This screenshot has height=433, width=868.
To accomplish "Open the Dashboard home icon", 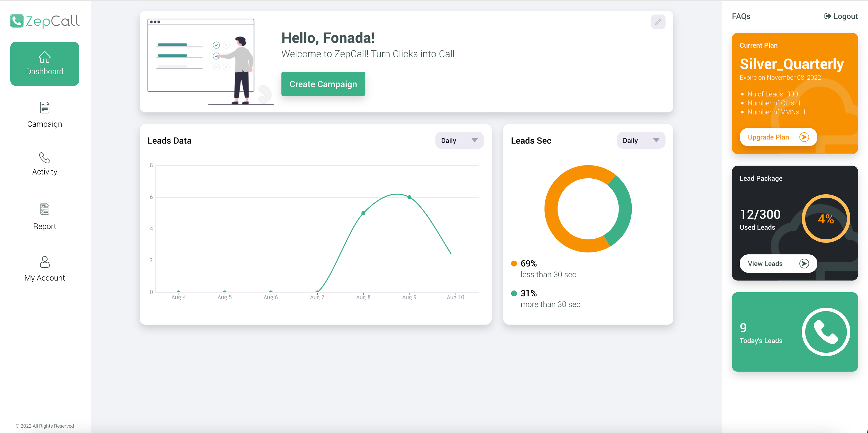I will pyautogui.click(x=45, y=57).
